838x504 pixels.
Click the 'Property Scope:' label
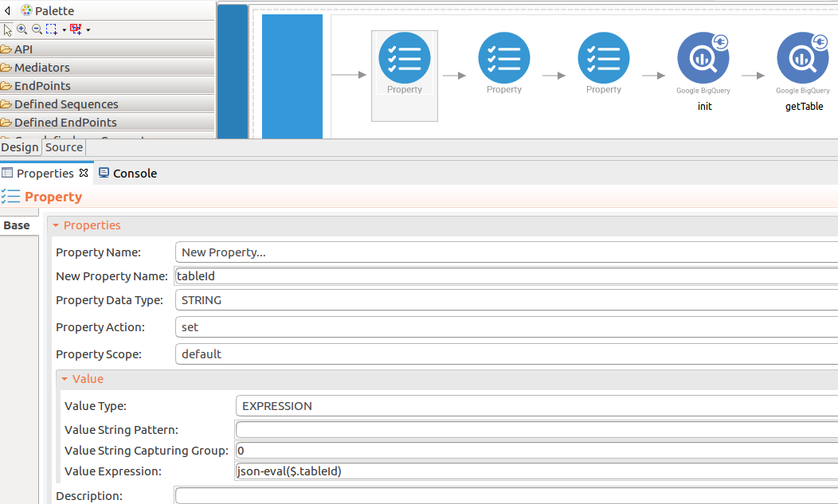(x=99, y=354)
